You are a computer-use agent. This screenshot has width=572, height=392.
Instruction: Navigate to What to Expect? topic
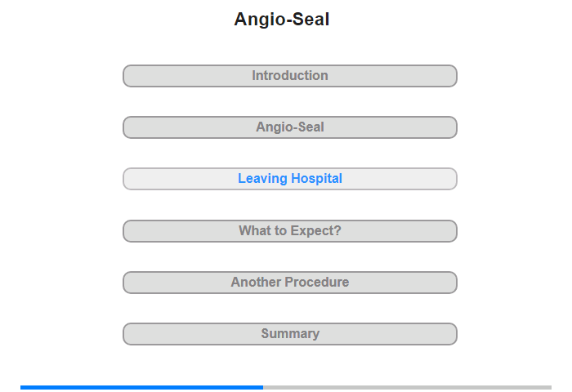click(x=289, y=231)
